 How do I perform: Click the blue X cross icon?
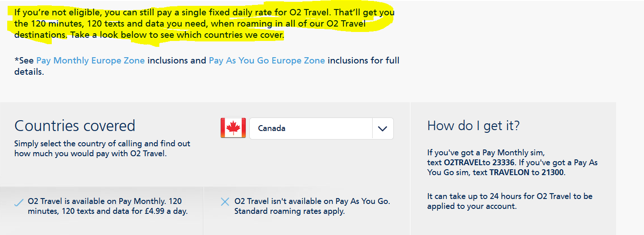(x=225, y=202)
